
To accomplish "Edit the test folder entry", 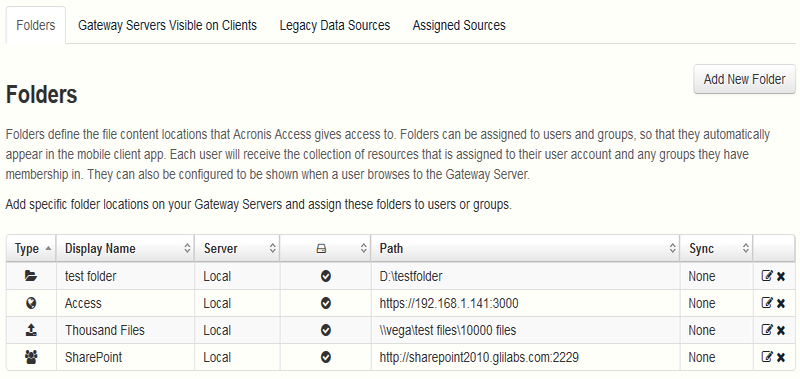I will point(766,276).
